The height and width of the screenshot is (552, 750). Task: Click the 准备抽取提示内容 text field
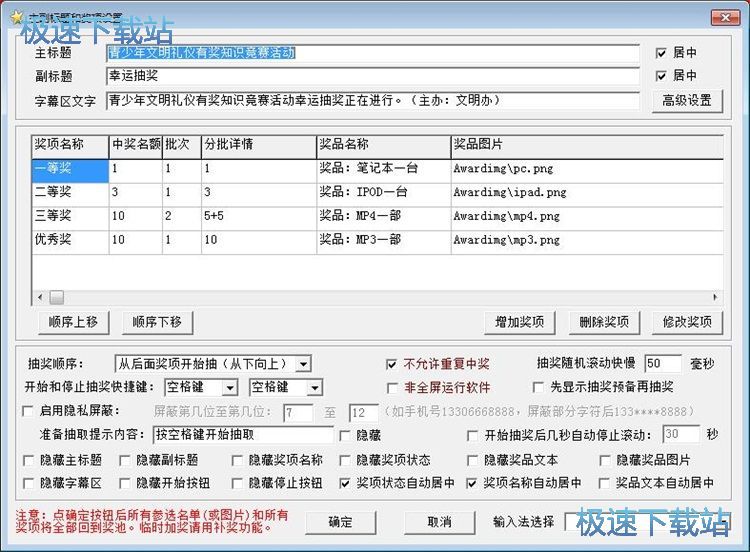point(243,435)
